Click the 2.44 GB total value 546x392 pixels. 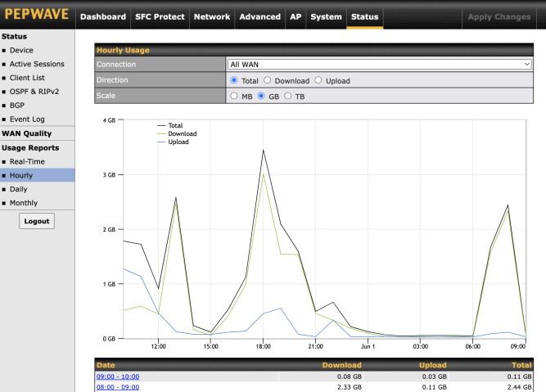[519, 387]
